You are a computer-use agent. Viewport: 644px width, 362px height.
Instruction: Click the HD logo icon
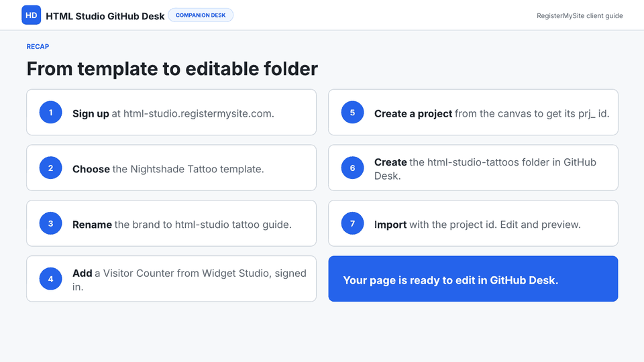(32, 15)
